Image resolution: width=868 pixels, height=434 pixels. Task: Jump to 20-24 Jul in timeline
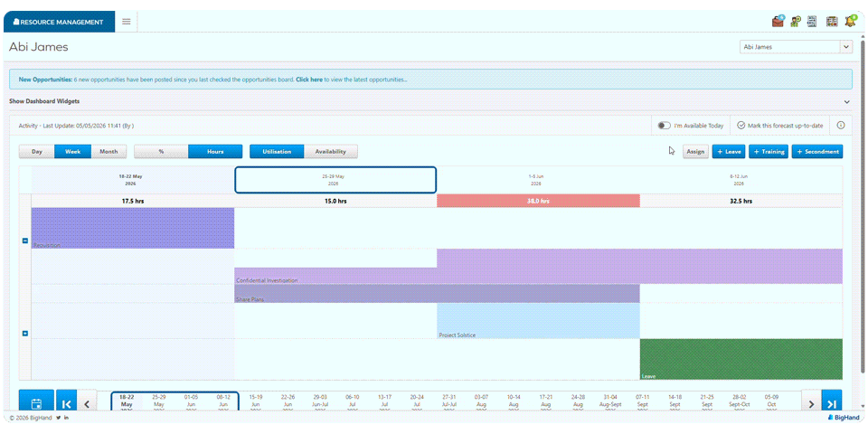[417, 403]
